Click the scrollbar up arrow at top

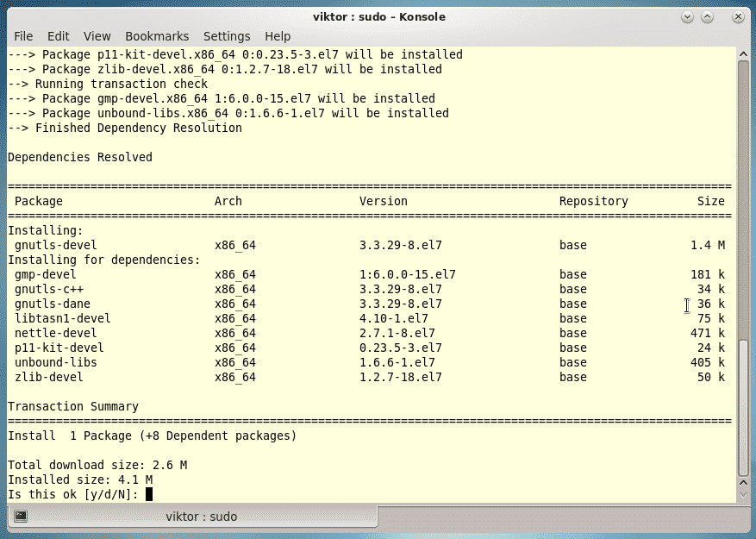click(743, 54)
